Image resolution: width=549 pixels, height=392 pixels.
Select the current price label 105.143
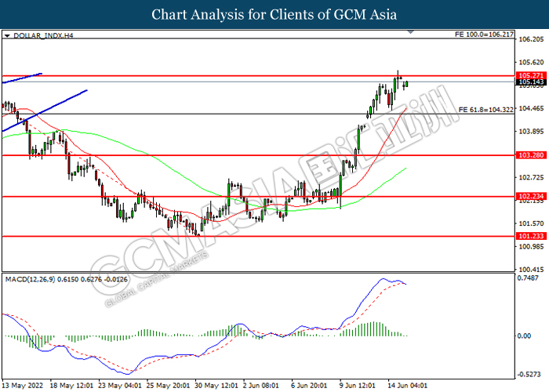531,82
